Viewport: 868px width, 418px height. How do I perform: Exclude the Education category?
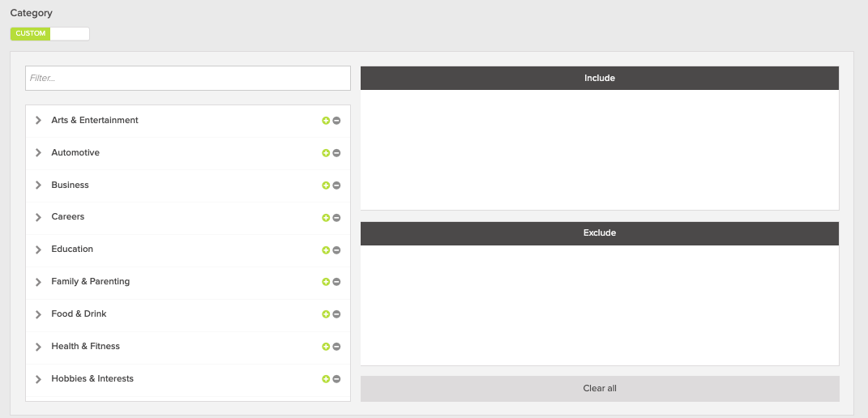click(336, 250)
